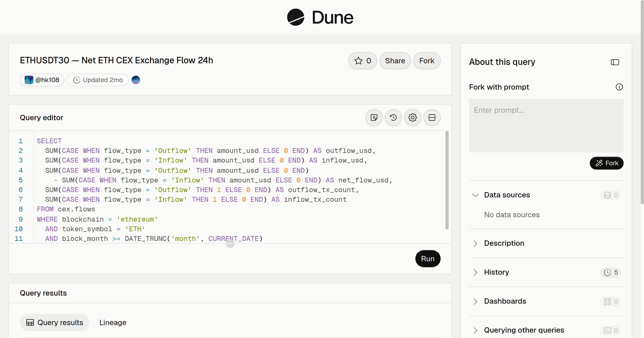Click the Share button
The width and height of the screenshot is (644, 338).
tap(395, 61)
